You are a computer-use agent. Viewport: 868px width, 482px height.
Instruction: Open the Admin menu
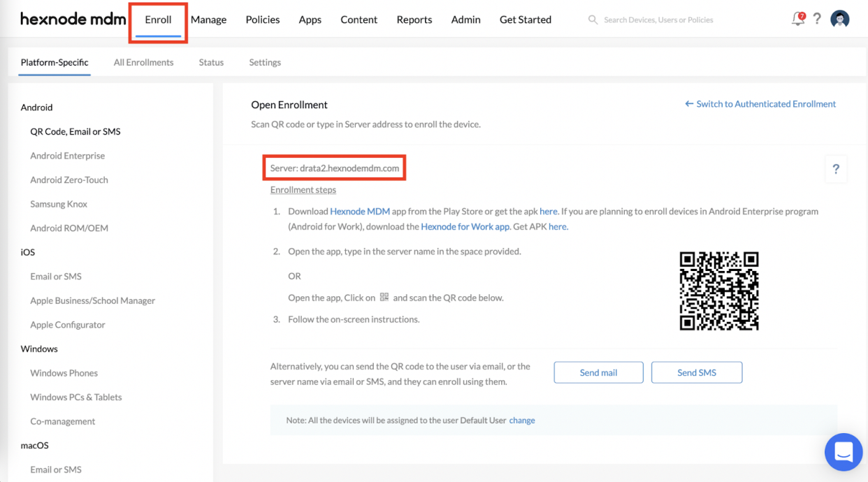[465, 20]
